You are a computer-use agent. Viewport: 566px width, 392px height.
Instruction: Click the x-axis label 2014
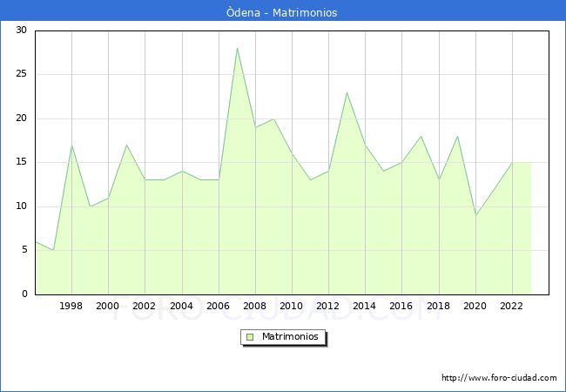pos(365,306)
